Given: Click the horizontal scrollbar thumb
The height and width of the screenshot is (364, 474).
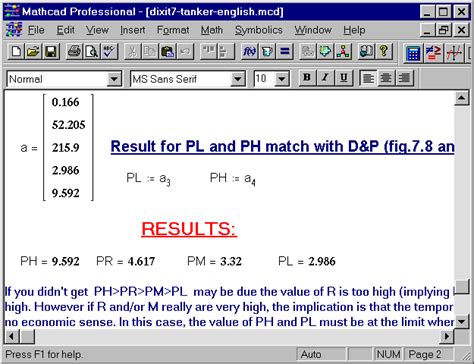Looking at the screenshot, I should pyautogui.click(x=27, y=337).
